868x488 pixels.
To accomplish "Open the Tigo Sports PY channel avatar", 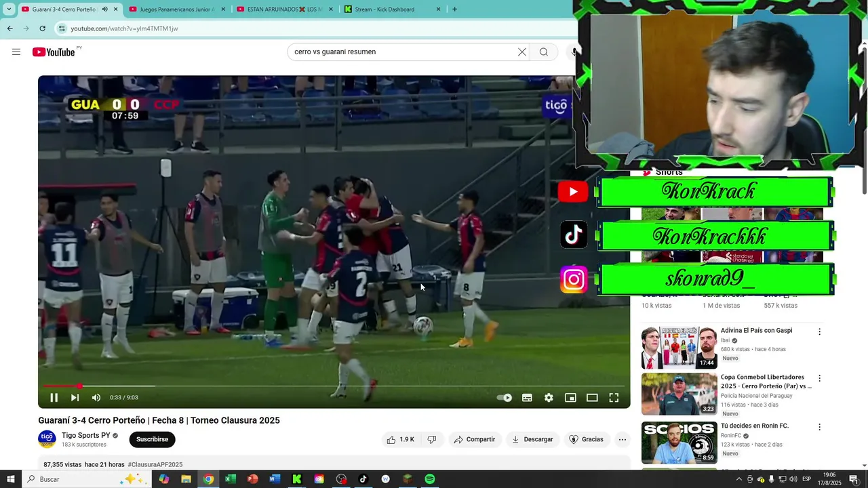I will pyautogui.click(x=47, y=439).
